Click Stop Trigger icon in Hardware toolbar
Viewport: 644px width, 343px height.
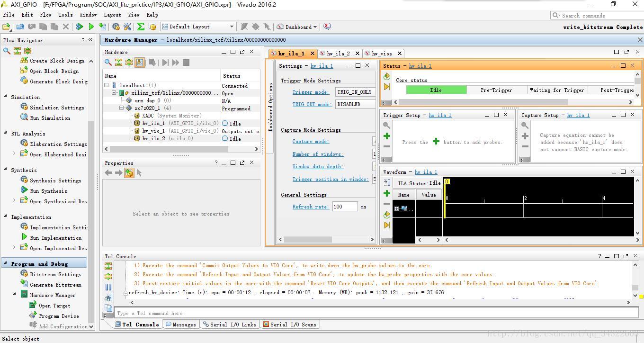point(186,62)
